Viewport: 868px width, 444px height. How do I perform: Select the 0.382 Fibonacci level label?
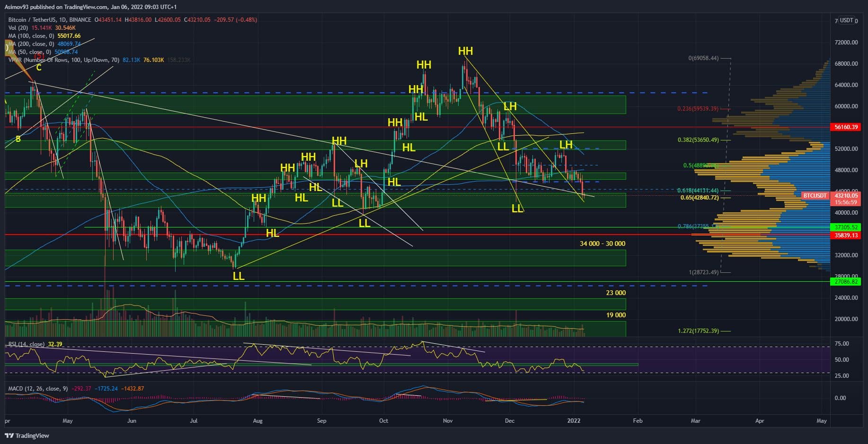click(x=698, y=140)
